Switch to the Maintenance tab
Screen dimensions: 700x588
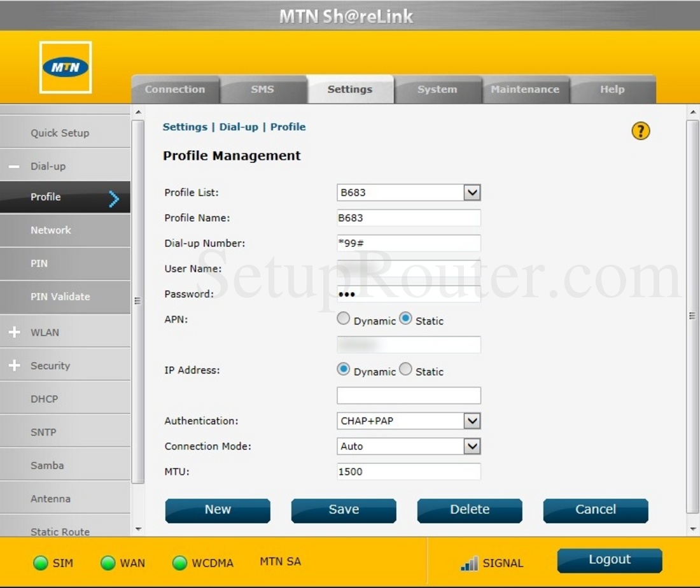point(526,89)
